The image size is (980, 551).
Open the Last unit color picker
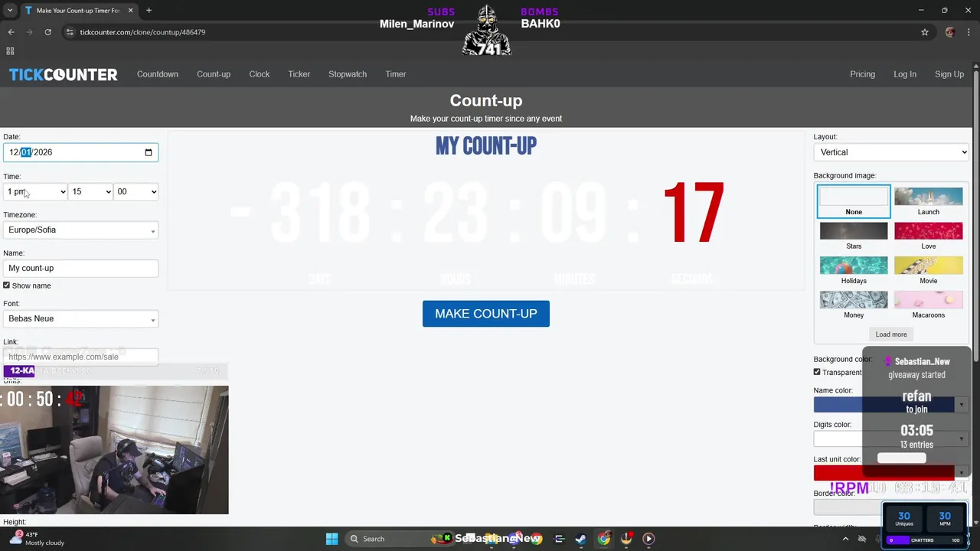[890, 472]
